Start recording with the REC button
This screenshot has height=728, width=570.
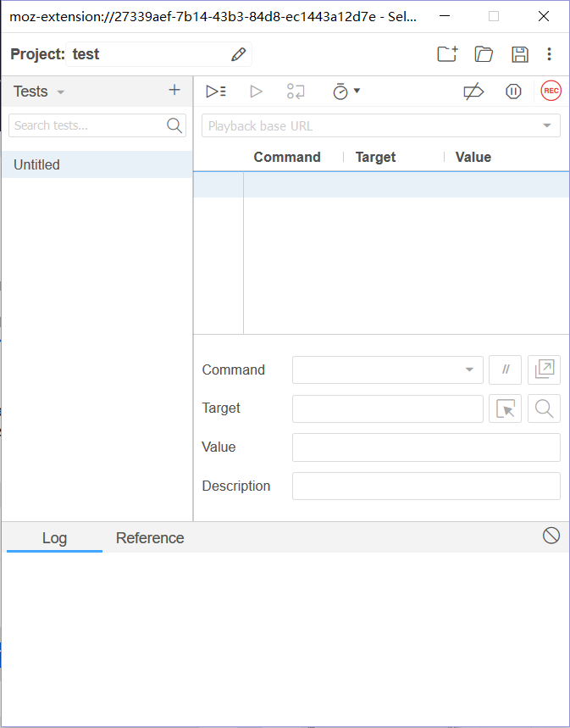point(551,91)
